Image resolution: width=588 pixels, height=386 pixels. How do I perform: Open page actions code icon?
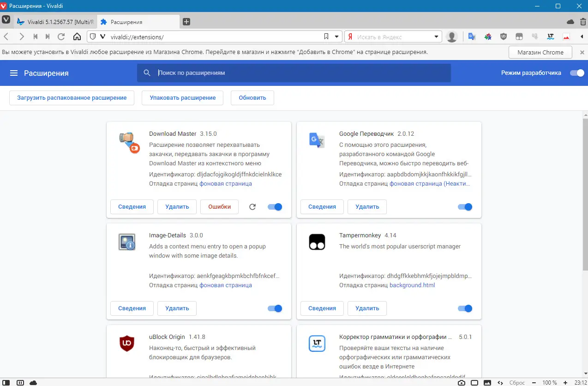pos(500,382)
